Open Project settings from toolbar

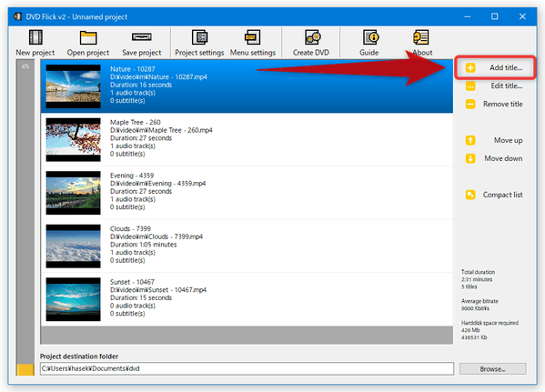coord(200,37)
